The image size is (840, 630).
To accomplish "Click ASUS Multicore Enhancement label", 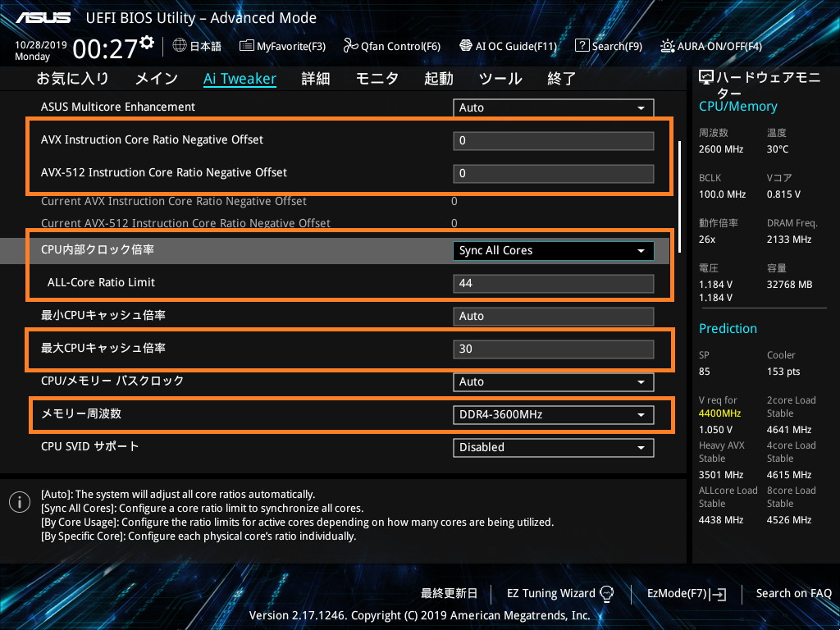I will point(118,107).
